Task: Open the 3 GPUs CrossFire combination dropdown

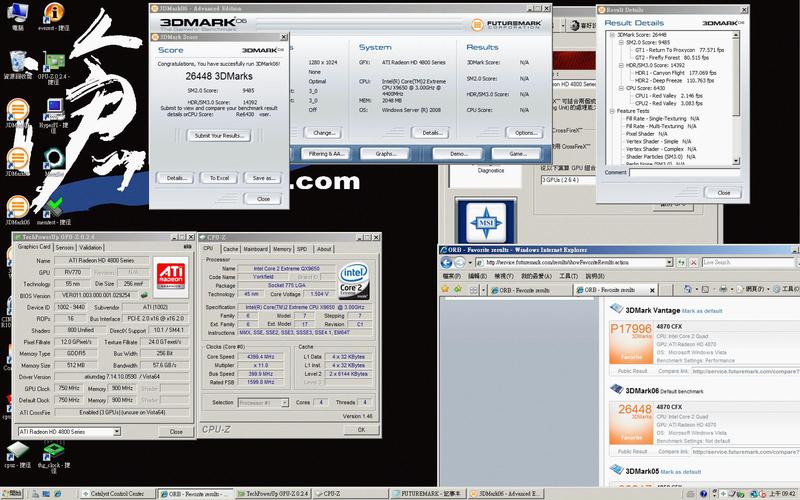Action: [x=568, y=180]
